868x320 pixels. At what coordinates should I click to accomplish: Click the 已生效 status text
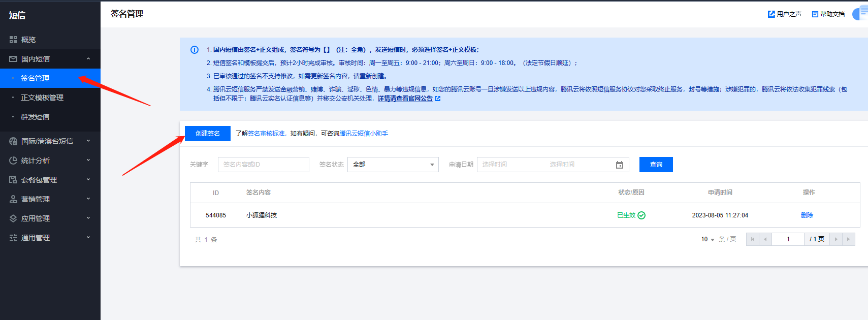click(626, 215)
